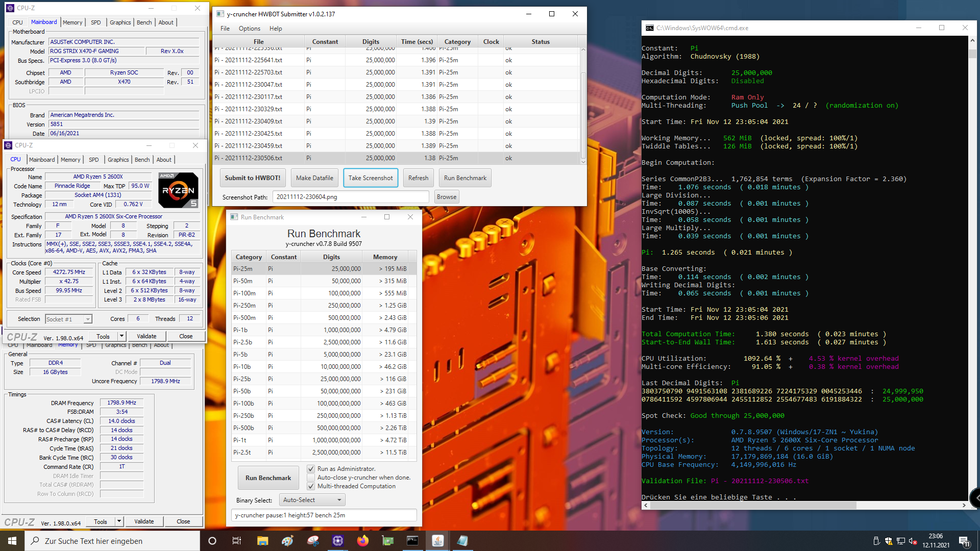Image resolution: width=980 pixels, height=551 pixels.
Task: Click the muted volume tray icon
Action: pos(913,541)
